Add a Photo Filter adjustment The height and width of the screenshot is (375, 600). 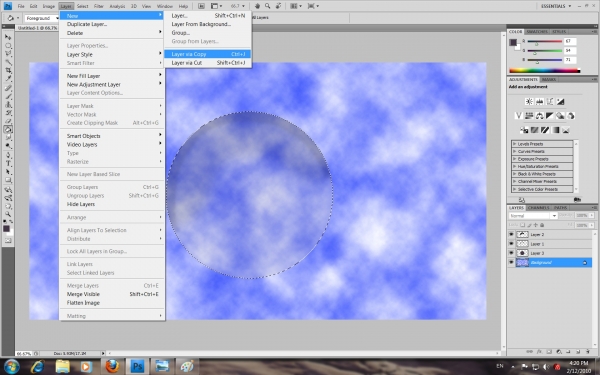click(560, 116)
